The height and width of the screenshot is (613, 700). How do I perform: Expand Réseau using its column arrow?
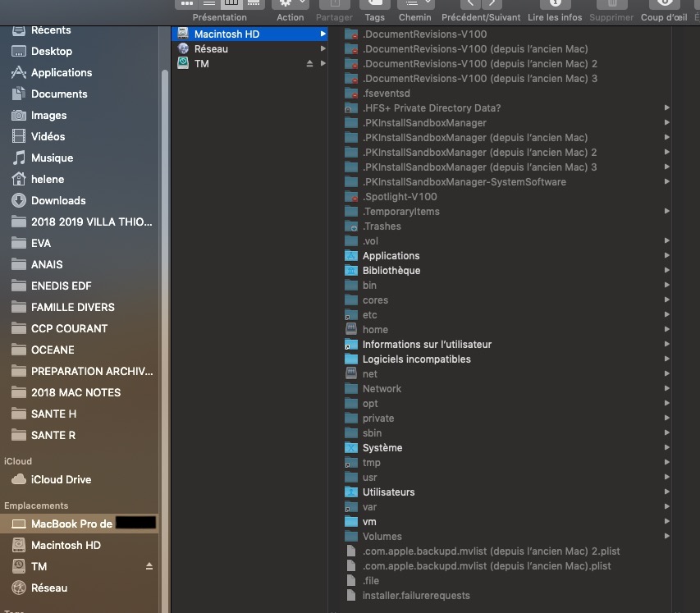[323, 48]
